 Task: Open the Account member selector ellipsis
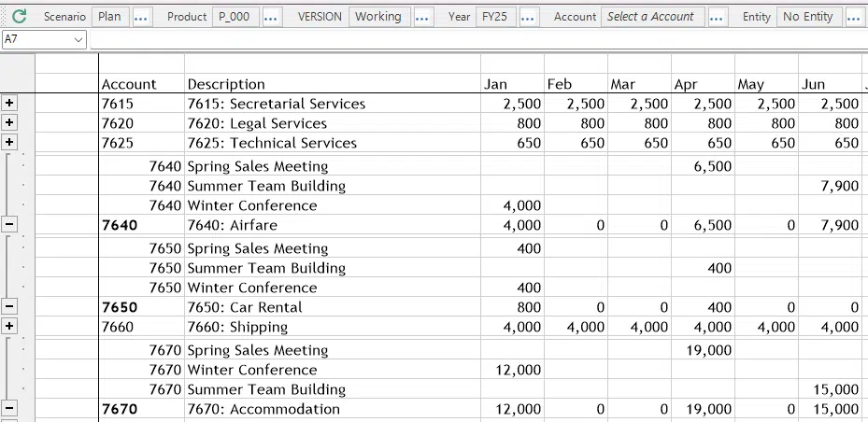point(718,17)
